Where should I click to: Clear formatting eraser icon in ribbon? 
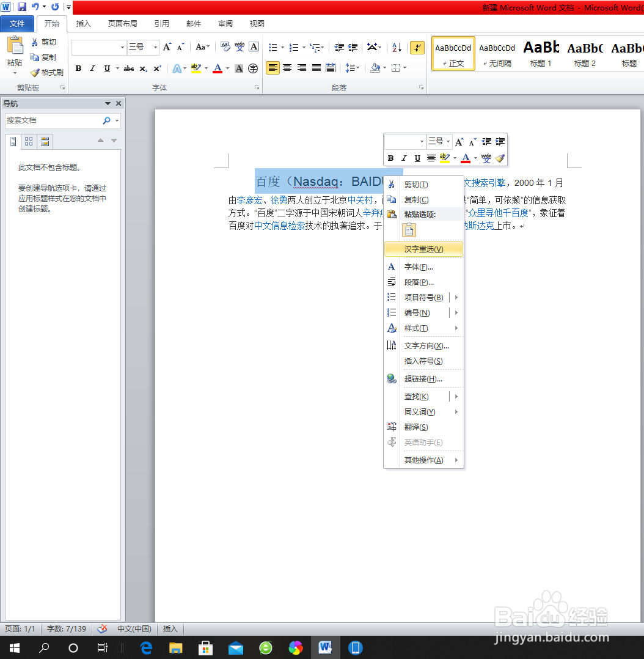click(x=225, y=47)
